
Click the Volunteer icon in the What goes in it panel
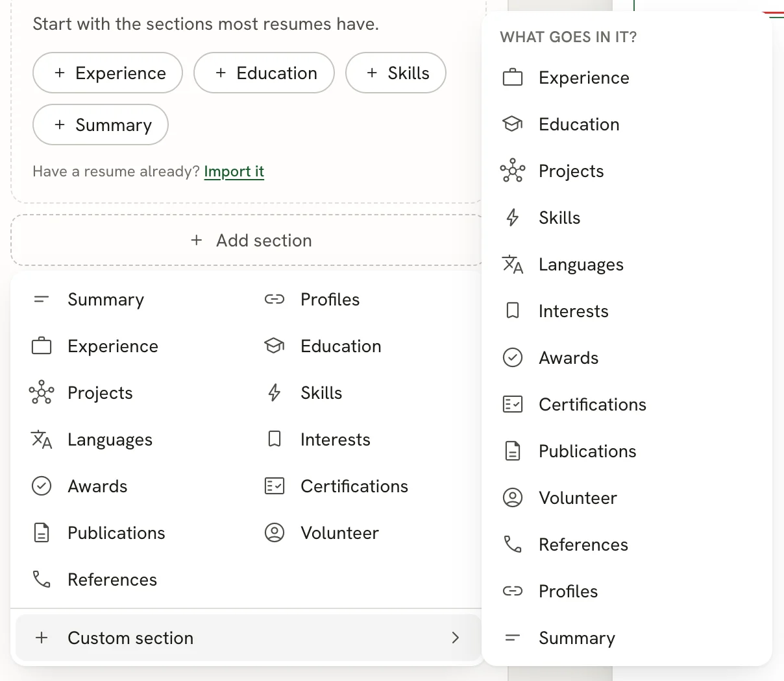[x=513, y=498]
